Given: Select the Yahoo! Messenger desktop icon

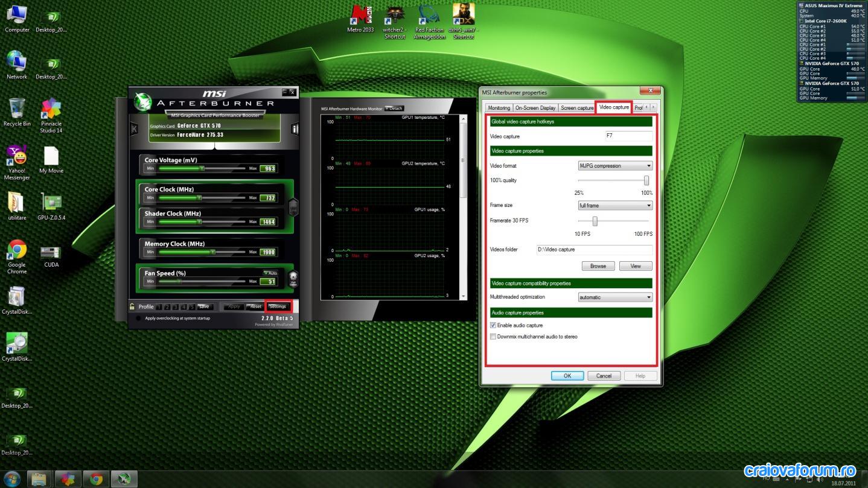Looking at the screenshot, I should pos(17,163).
